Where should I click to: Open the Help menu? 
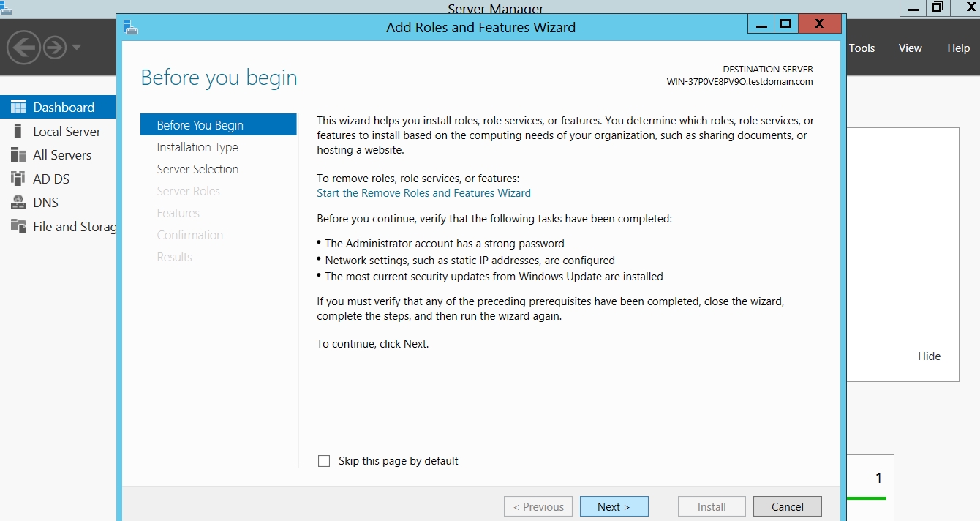(x=958, y=48)
